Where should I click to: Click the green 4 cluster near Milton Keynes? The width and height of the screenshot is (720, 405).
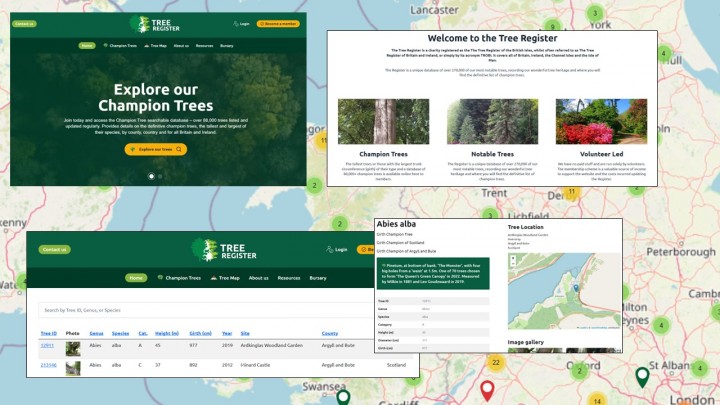661,326
